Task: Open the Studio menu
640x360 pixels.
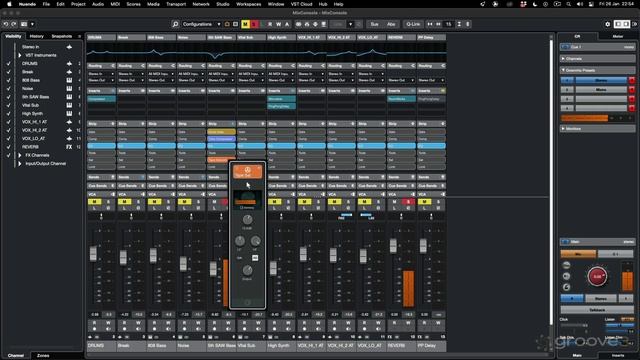Action: pyautogui.click(x=222, y=4)
